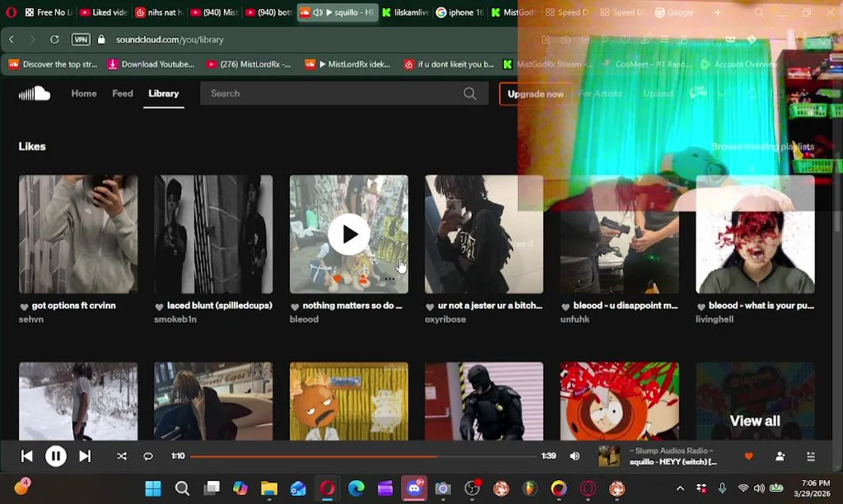
Task: Open artist sehvn profile link
Action: 32,319
